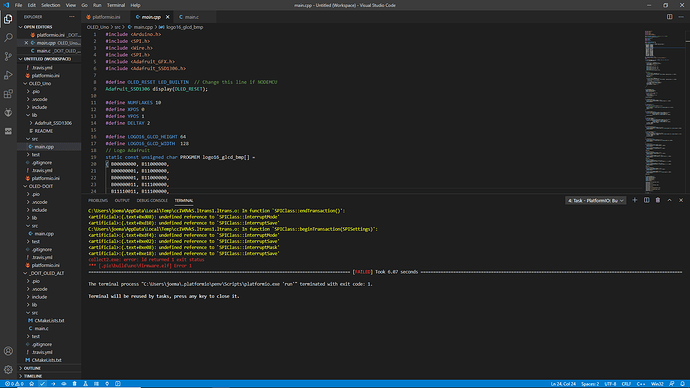The width and height of the screenshot is (690, 388).
Task: Click PlatformIO New Terminal icon in status bar
Action: pos(118,384)
